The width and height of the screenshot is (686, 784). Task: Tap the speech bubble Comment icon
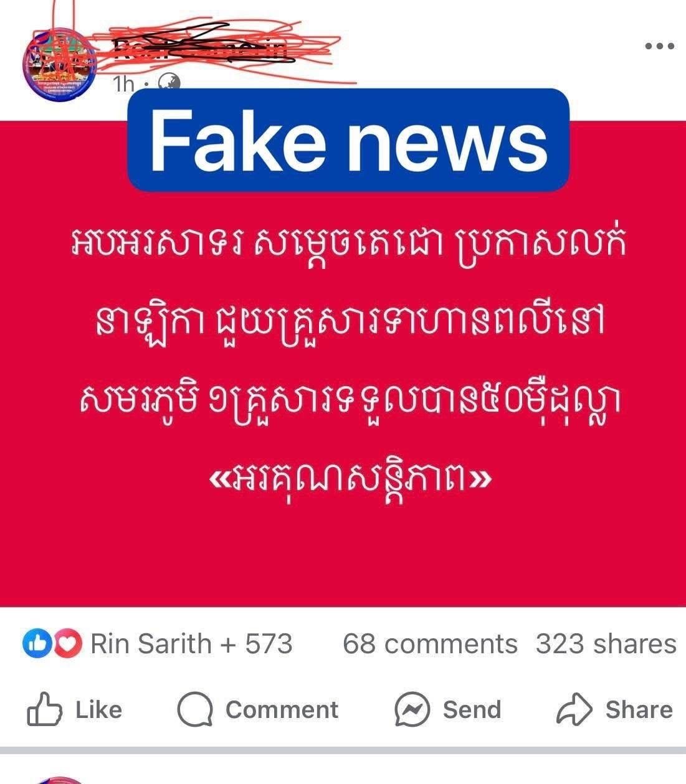[195, 710]
